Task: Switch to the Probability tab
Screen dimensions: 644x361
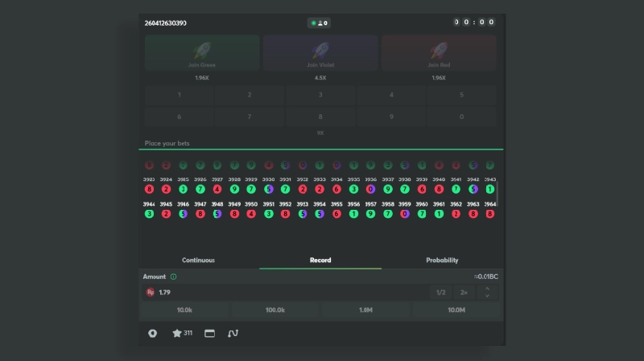Action: point(442,260)
